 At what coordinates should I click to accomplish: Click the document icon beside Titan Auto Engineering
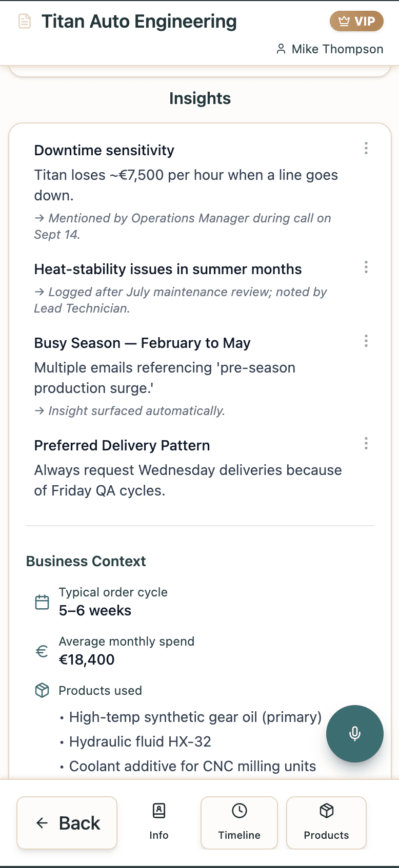pos(25,22)
